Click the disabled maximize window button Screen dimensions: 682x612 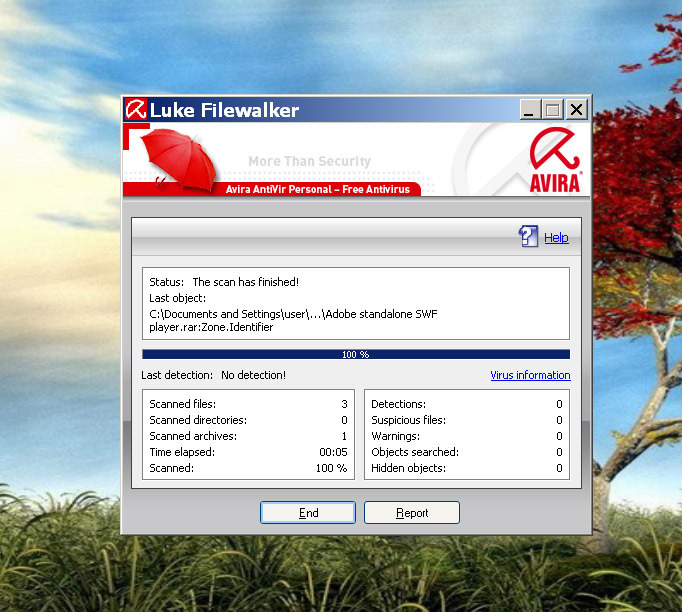[552, 110]
